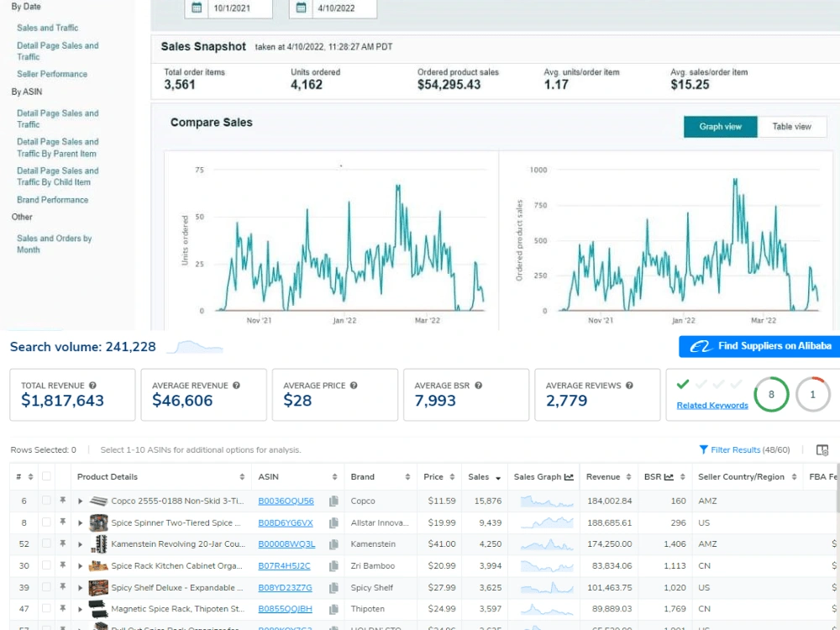Open the start date calendar icon
This screenshot has height=630, width=840.
197,8
